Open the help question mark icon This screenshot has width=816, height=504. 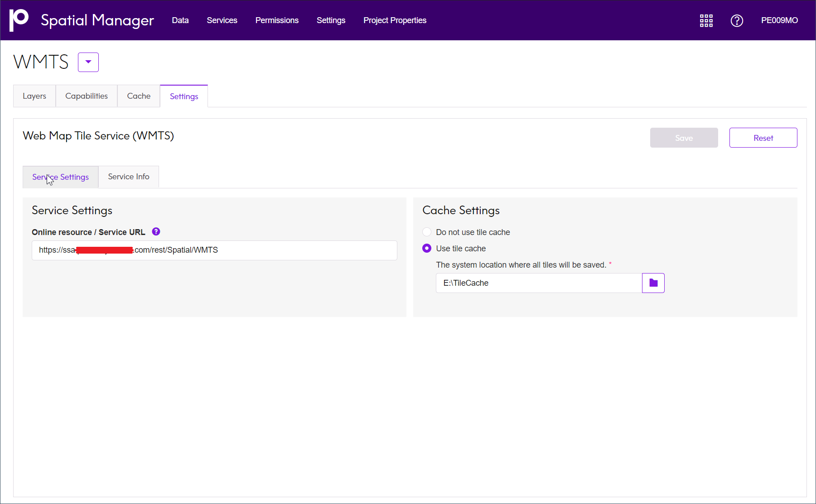click(737, 20)
